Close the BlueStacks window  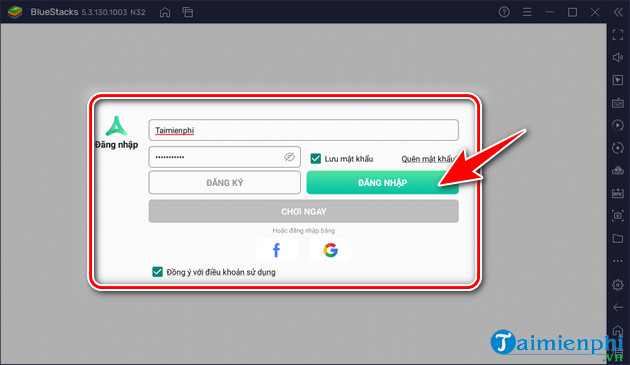tap(595, 12)
